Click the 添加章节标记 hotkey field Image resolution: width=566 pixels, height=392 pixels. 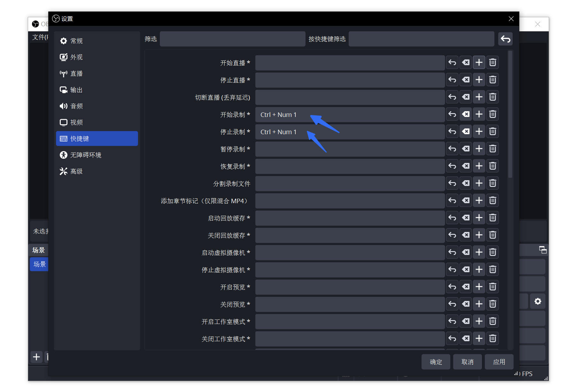click(350, 201)
